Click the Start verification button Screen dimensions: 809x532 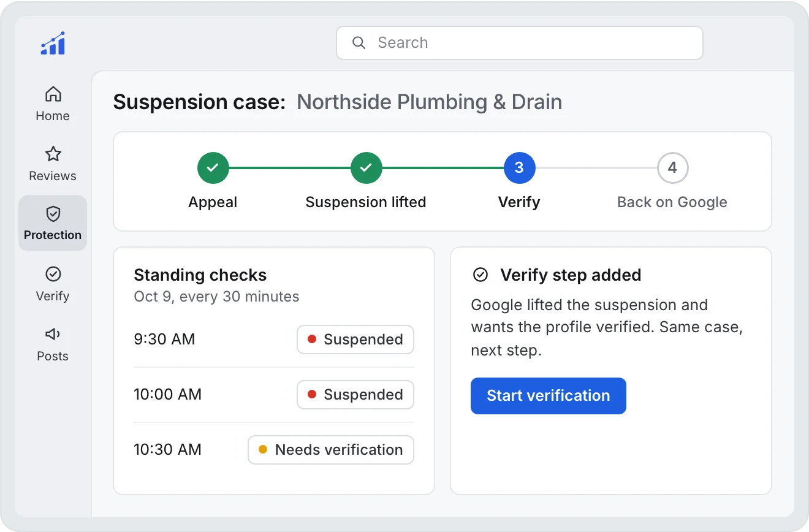coord(549,396)
